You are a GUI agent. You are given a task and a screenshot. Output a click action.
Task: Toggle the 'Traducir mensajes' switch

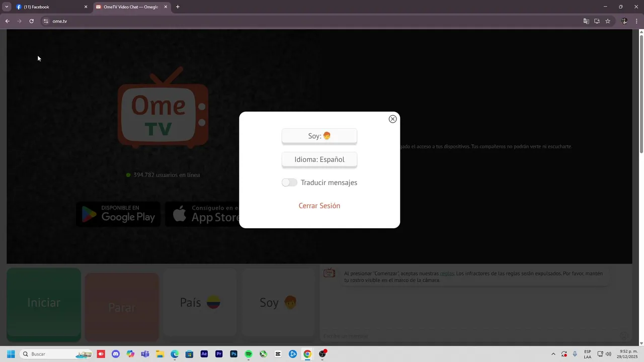[x=289, y=183]
